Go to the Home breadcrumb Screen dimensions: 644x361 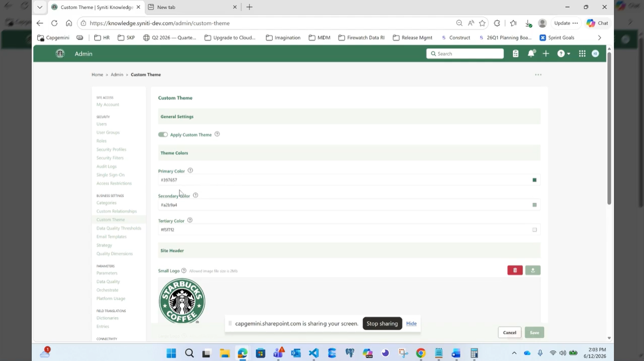[x=97, y=75]
